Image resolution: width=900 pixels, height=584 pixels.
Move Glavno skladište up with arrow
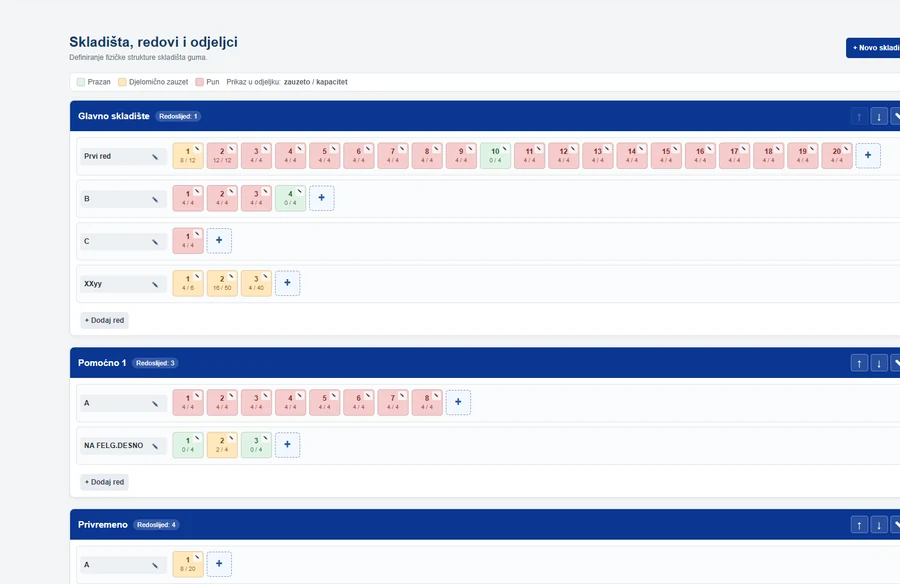pyautogui.click(x=859, y=117)
